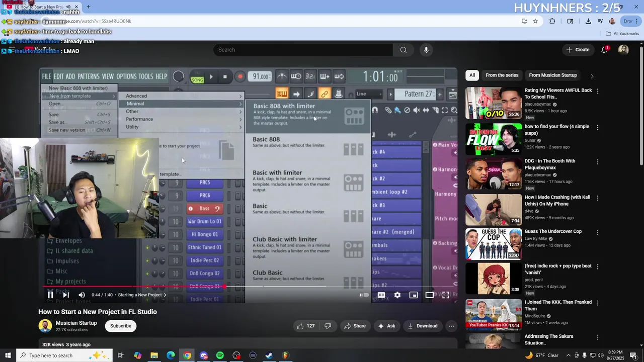The height and width of the screenshot is (362, 644).
Task: Install page as app icon in address bar
Action: 524,21
